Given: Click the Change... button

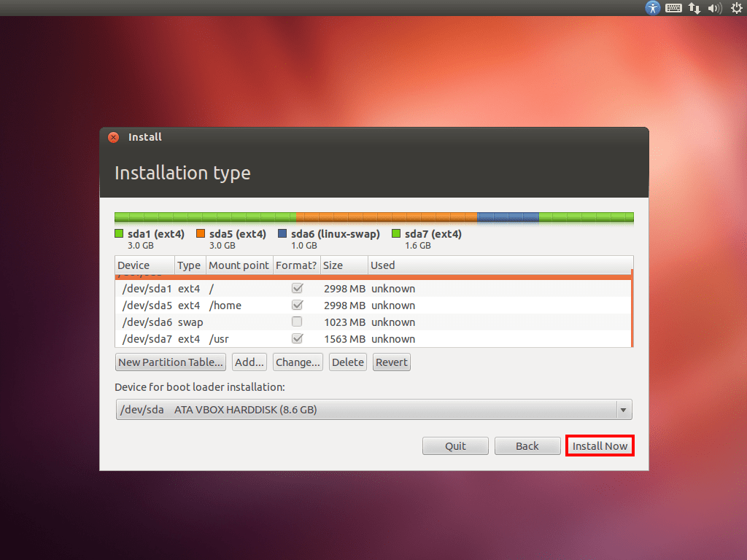Looking at the screenshot, I should 298,362.
